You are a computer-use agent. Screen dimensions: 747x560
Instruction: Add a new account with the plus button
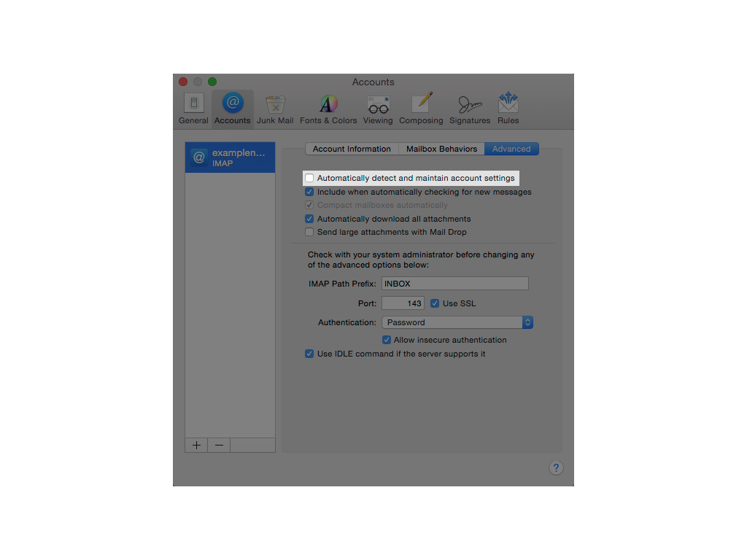[196, 445]
